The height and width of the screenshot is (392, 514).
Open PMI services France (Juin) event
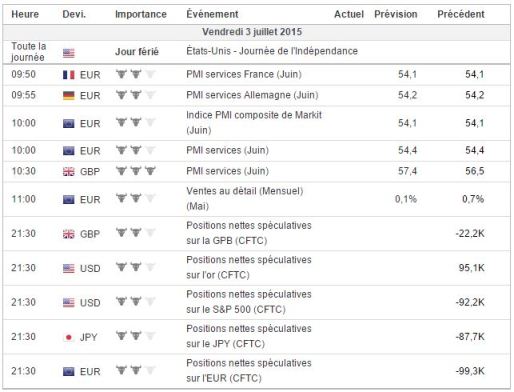(x=244, y=74)
